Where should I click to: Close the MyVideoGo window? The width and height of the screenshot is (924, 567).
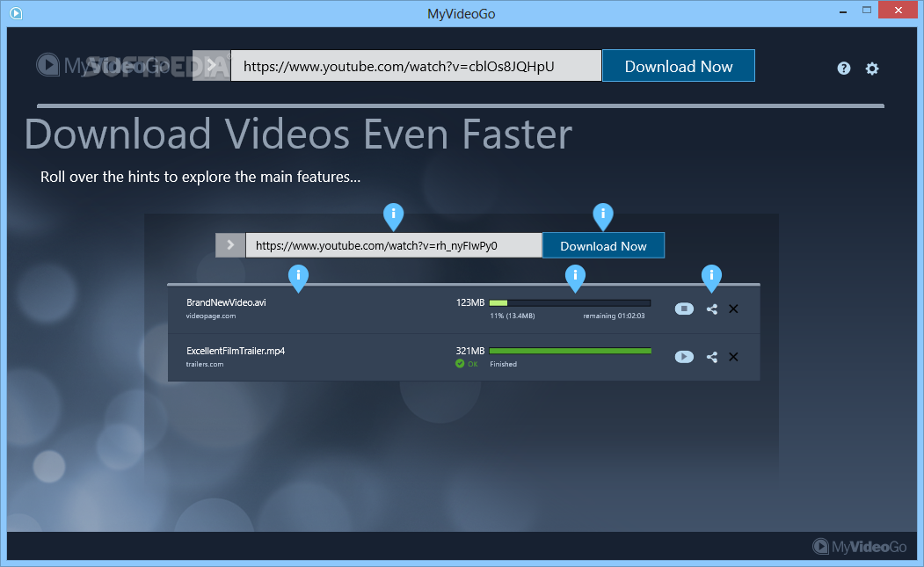pyautogui.click(x=899, y=10)
